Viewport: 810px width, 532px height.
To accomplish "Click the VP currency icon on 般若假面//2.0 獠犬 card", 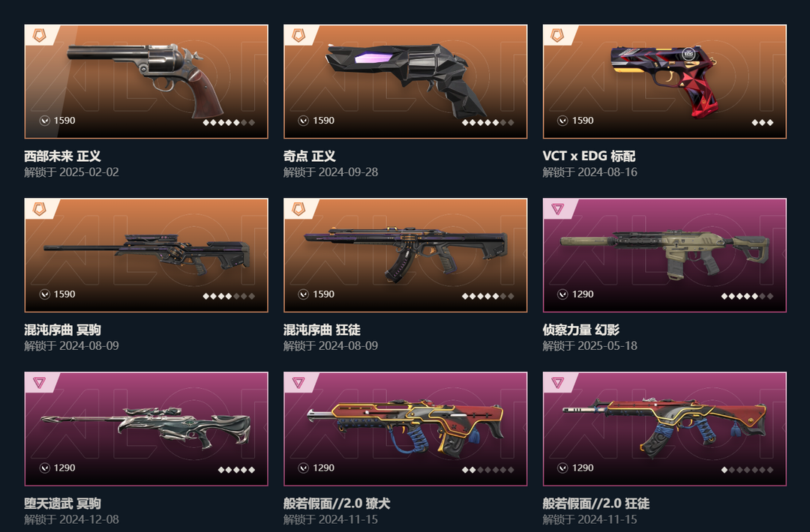I will pos(304,468).
